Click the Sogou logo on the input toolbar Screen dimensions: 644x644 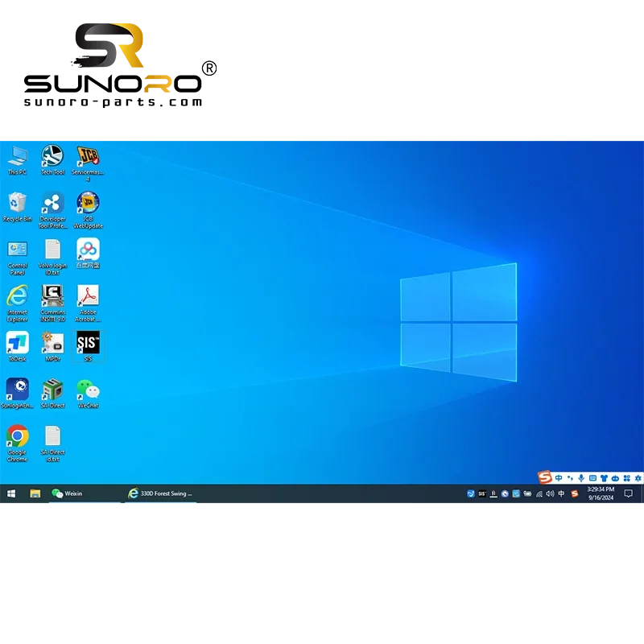(x=545, y=477)
